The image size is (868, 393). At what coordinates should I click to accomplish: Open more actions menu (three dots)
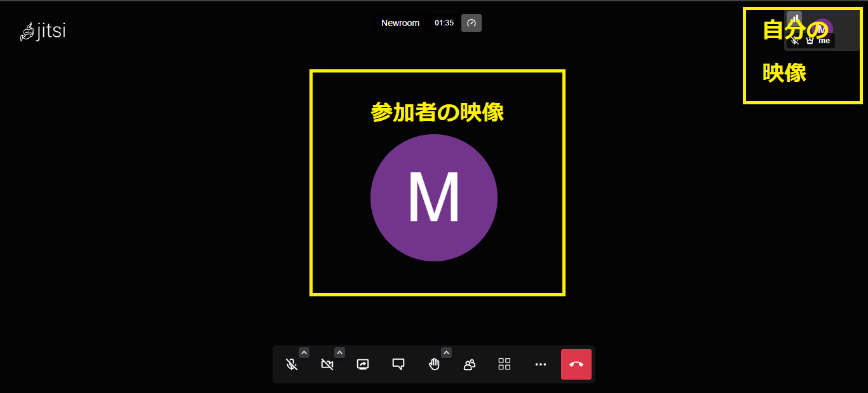541,364
